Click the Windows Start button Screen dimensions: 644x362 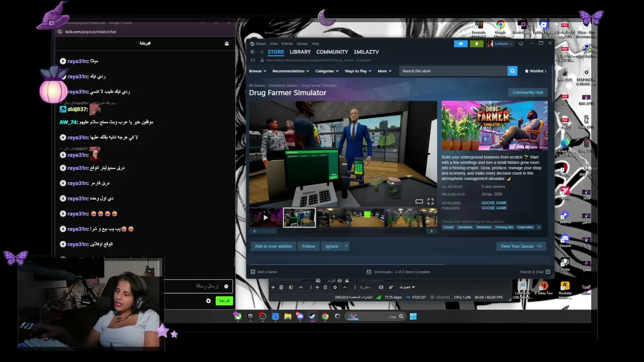coord(413,316)
